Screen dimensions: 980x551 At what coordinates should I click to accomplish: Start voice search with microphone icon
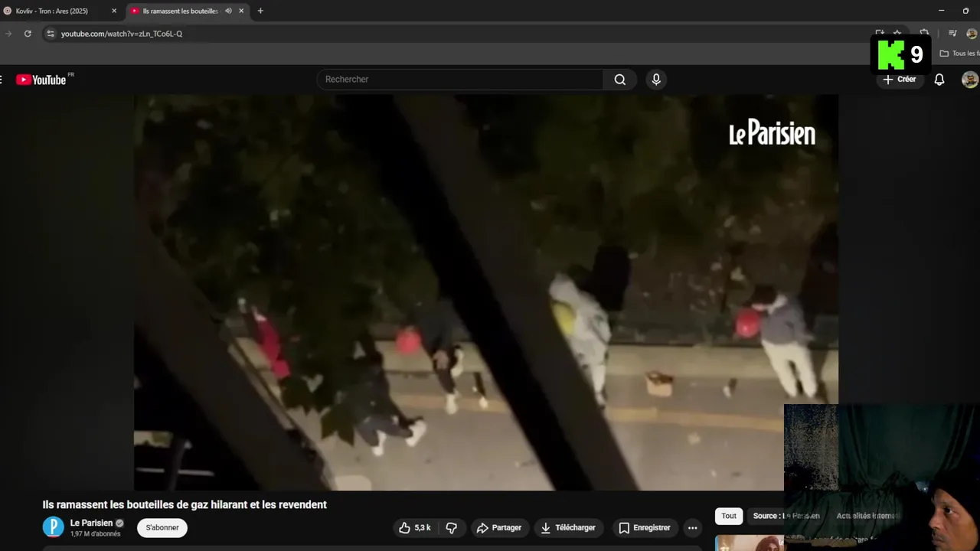[x=656, y=80]
